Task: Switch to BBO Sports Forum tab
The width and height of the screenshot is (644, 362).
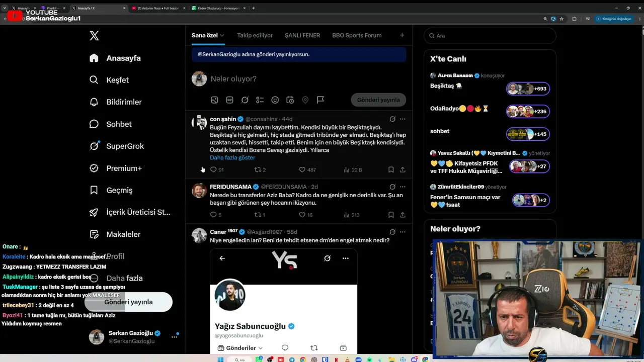Action: point(357,36)
